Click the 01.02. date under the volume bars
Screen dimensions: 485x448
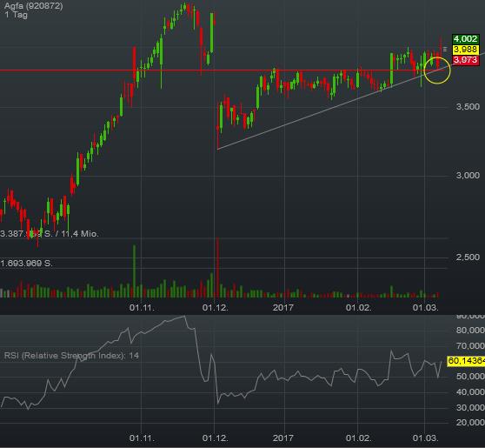point(358,308)
